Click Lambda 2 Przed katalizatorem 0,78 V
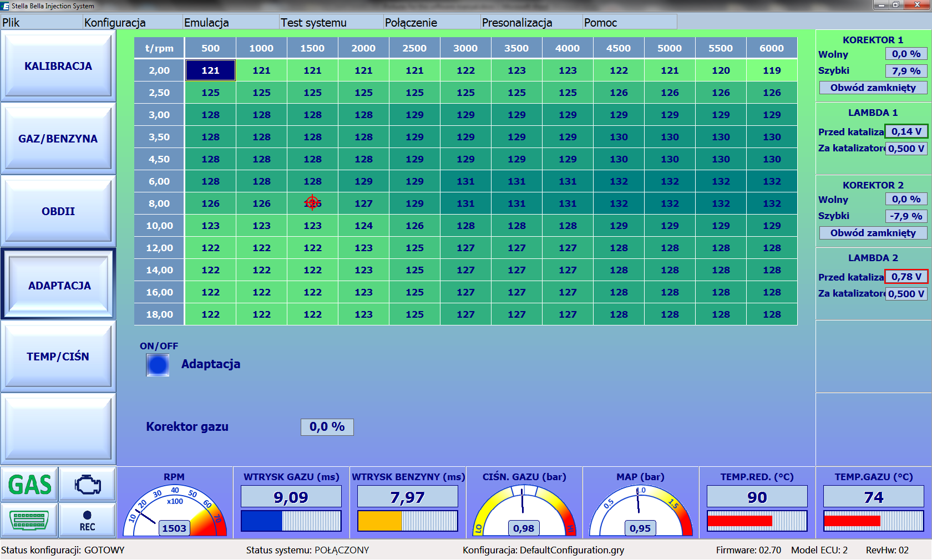932x560 pixels. (x=906, y=277)
